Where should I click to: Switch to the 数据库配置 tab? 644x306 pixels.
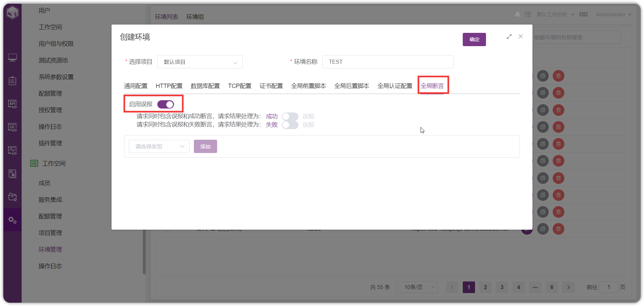pyautogui.click(x=205, y=86)
